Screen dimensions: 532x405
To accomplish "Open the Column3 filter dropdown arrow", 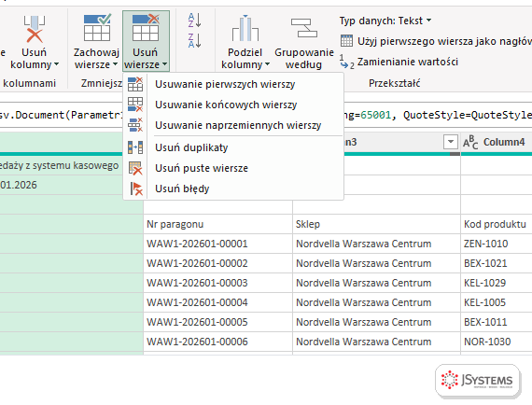I will 451,142.
